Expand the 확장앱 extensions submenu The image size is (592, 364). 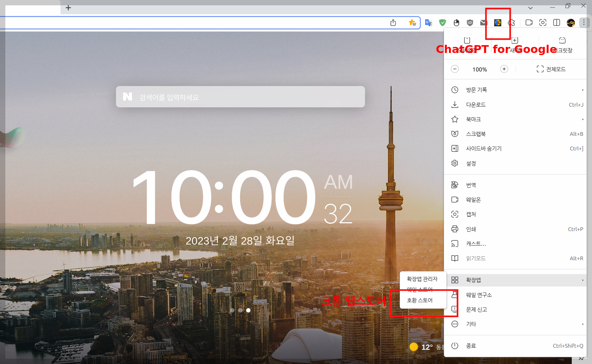[x=515, y=280]
